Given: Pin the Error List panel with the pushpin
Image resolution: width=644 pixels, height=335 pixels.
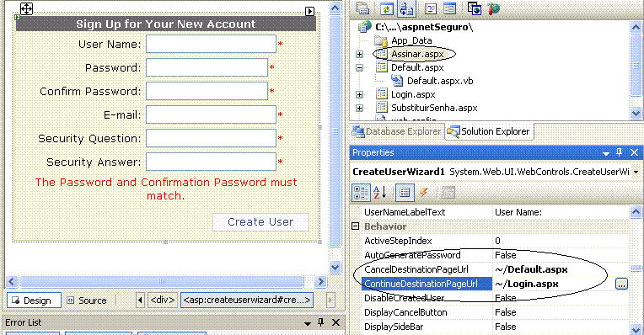Looking at the screenshot, I should pyautogui.click(x=321, y=322).
